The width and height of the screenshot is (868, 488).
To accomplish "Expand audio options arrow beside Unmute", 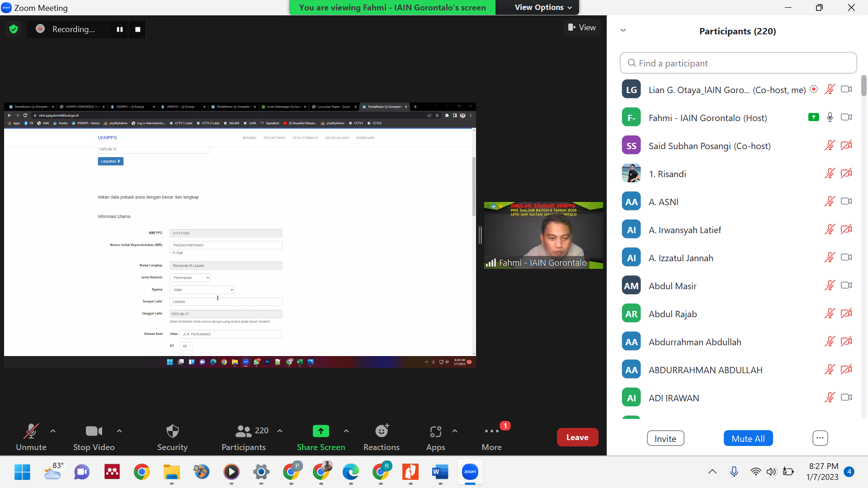I will tap(53, 431).
